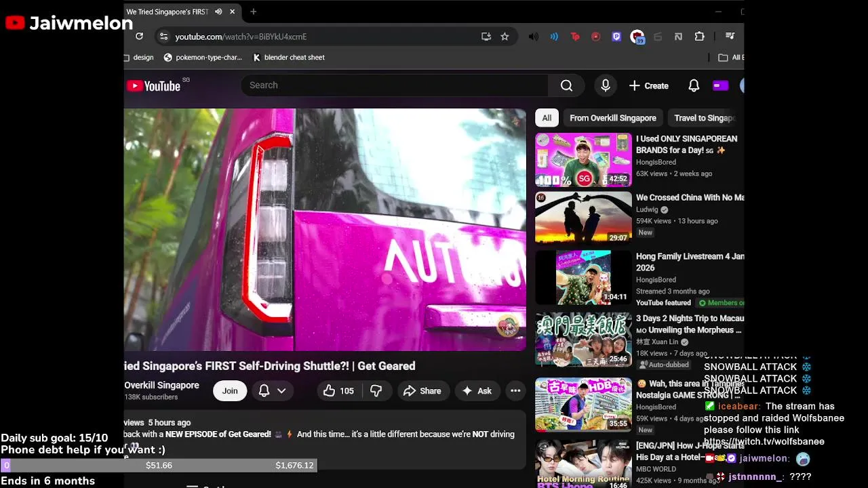Mute the tab using its speaker icon
Screen dimensions: 868x488
[218, 12]
